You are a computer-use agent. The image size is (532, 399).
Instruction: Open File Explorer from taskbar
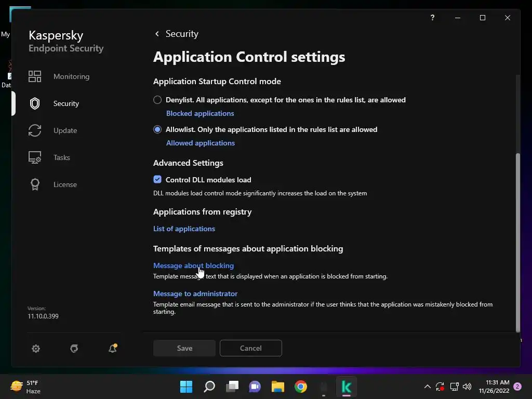277,387
